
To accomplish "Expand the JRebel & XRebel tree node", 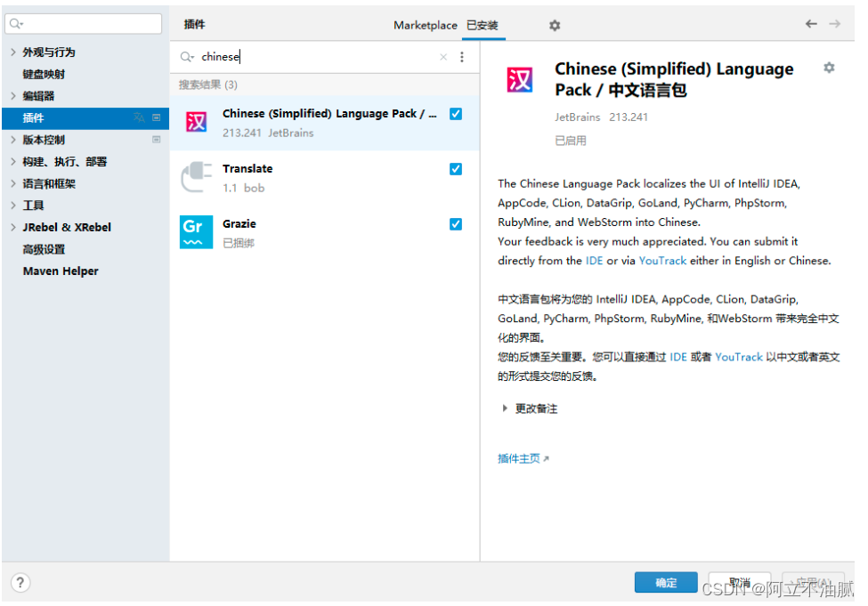I will tap(13, 227).
